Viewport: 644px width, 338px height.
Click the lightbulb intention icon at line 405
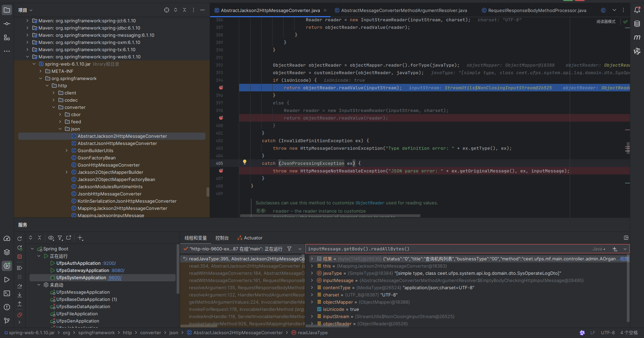245,162
